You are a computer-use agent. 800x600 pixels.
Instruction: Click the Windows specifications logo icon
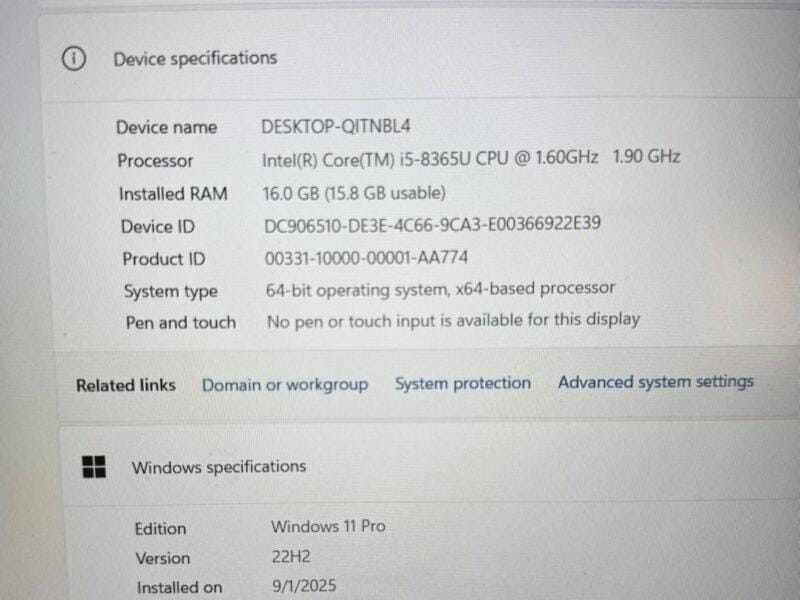94,467
